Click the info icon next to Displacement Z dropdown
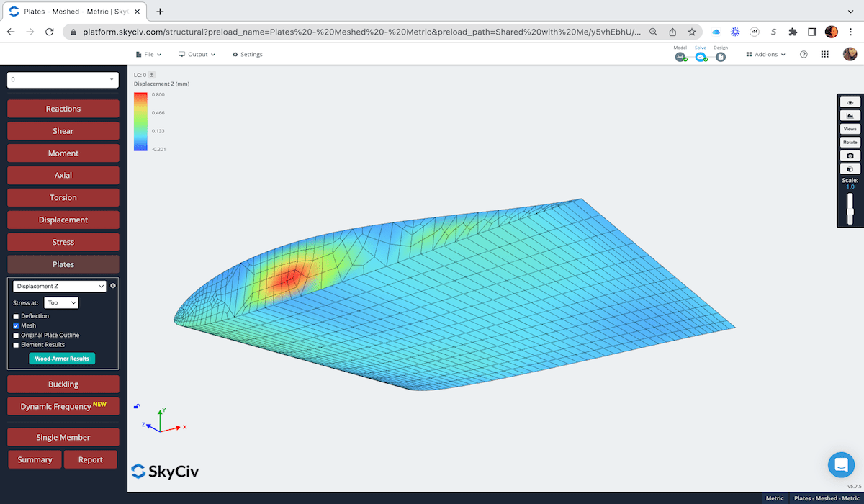Viewport: 864px width, 504px height. [112, 286]
